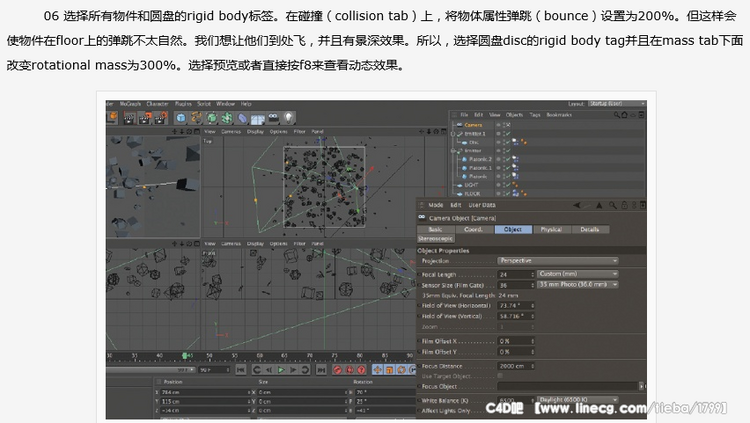
Task: Open the spline tools icon in toolbar
Action: 196,118
